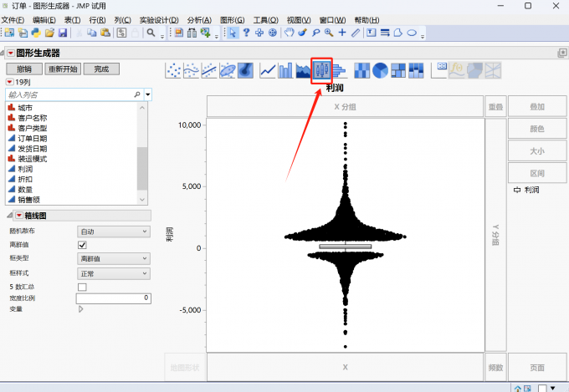
Task: Select the Histogram element icon
Action: tap(339, 70)
